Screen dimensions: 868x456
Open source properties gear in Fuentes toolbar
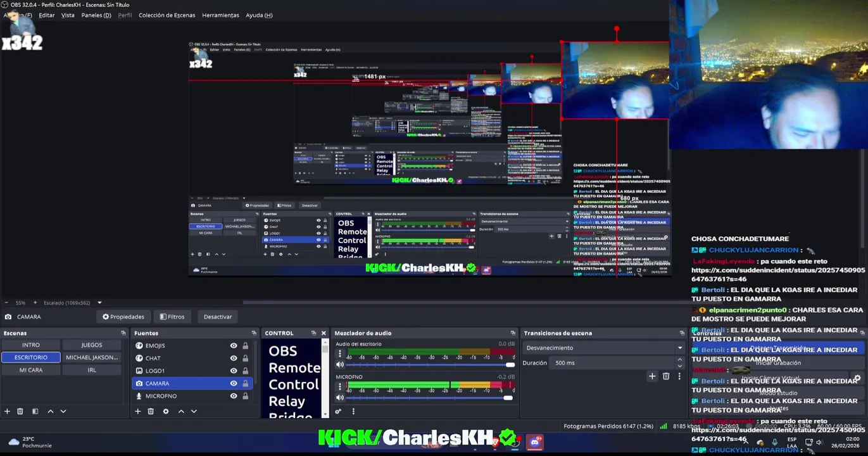click(x=166, y=411)
